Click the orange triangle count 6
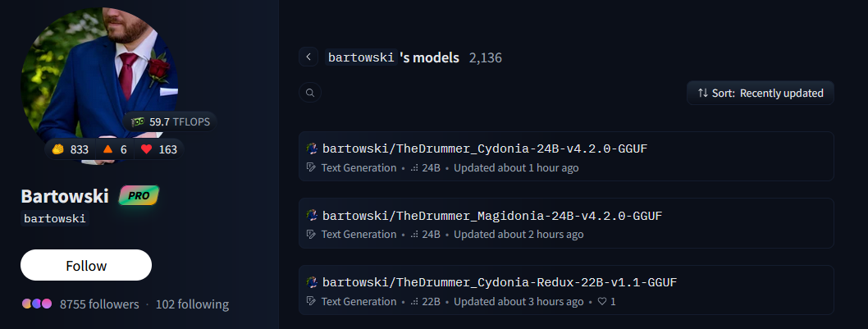 [x=115, y=149]
